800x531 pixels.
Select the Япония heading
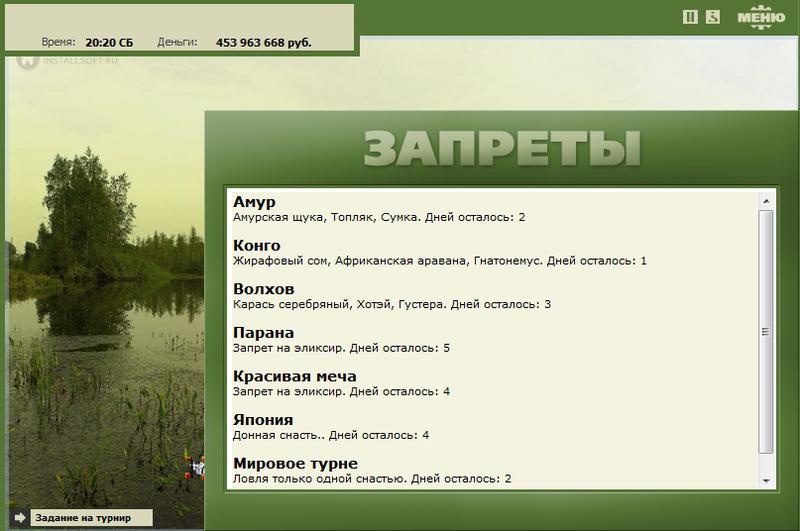point(263,420)
